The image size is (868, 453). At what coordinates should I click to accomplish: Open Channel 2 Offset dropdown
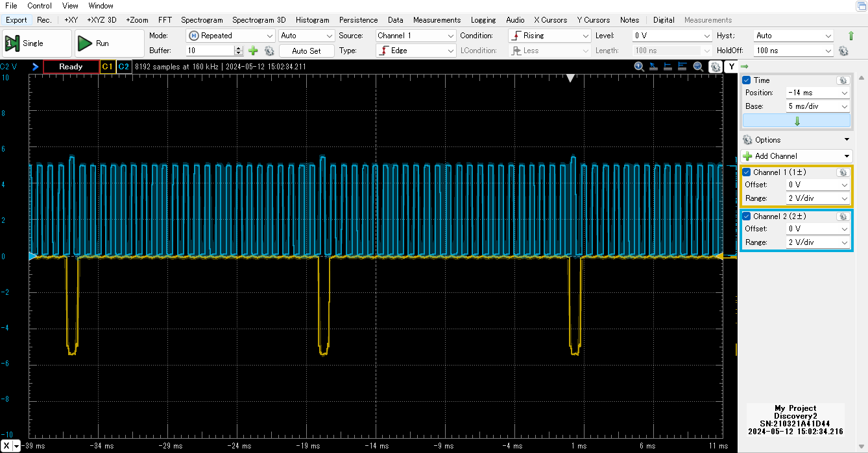coord(817,229)
